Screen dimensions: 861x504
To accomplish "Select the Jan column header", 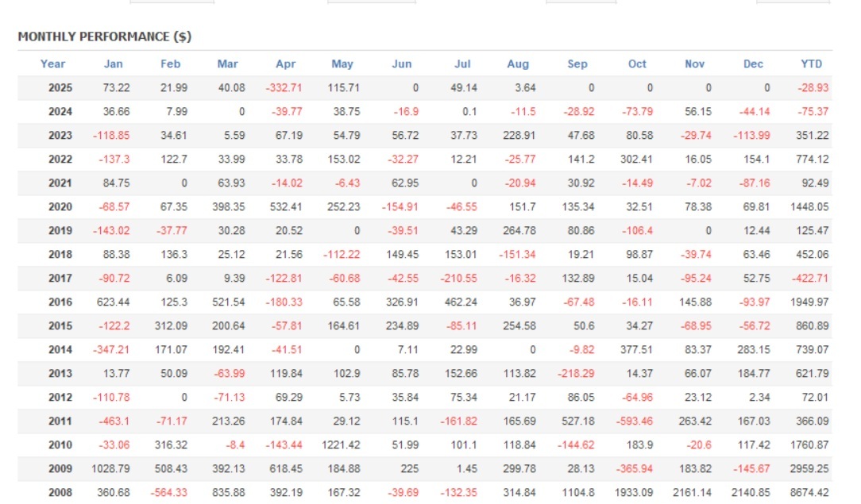I will tap(114, 64).
